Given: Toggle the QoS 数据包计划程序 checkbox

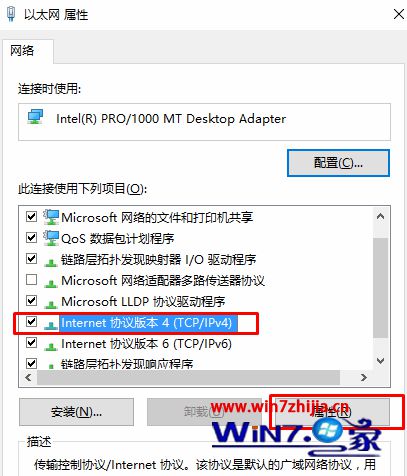Looking at the screenshot, I should point(31,237).
